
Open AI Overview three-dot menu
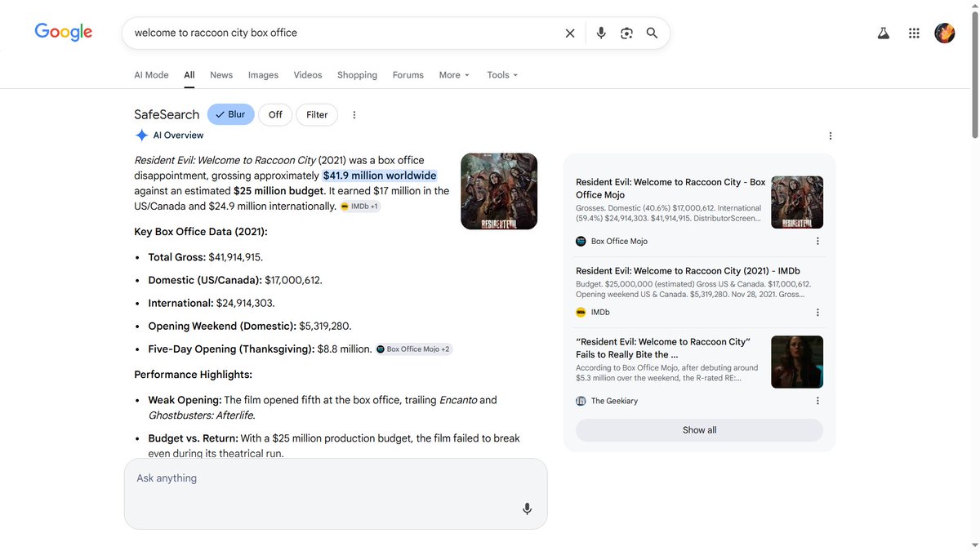pyautogui.click(x=831, y=136)
